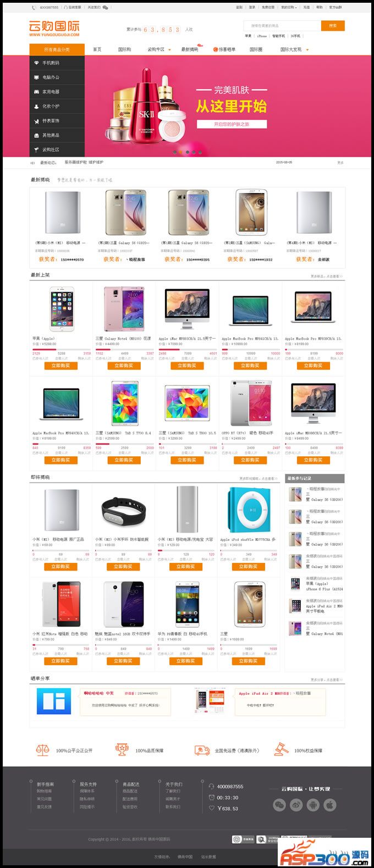Click the Apple app icon in footer
Viewport: 374px width, 868px height.
329,805
